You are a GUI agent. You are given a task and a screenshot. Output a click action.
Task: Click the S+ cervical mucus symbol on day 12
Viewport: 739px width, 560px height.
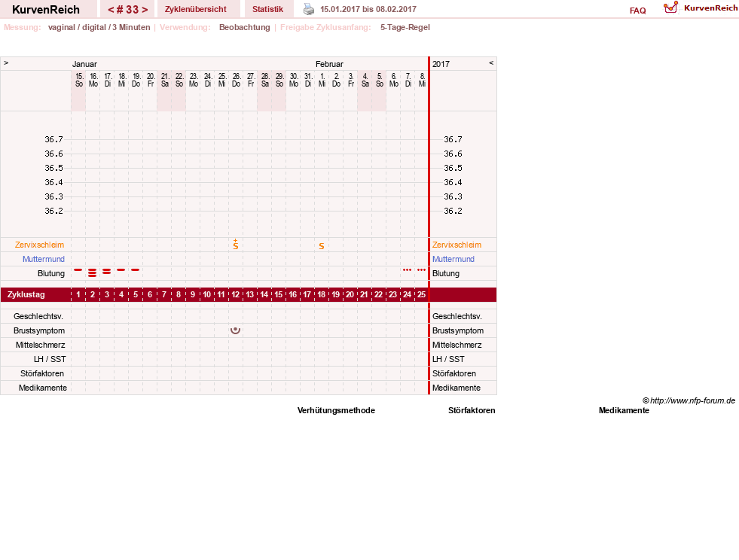point(236,244)
